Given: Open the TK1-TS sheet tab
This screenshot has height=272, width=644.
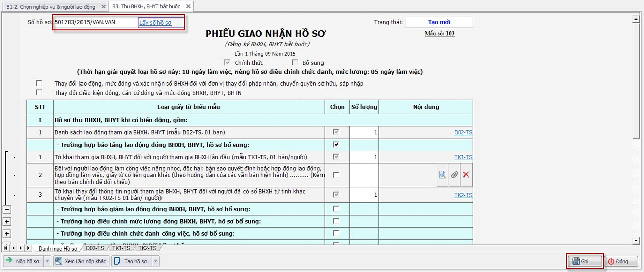Looking at the screenshot, I should point(121,248).
